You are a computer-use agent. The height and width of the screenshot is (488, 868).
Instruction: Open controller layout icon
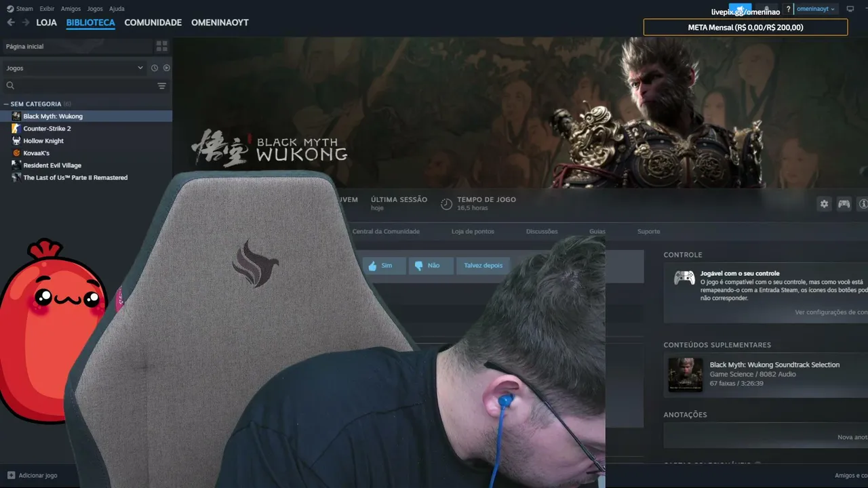click(x=844, y=204)
